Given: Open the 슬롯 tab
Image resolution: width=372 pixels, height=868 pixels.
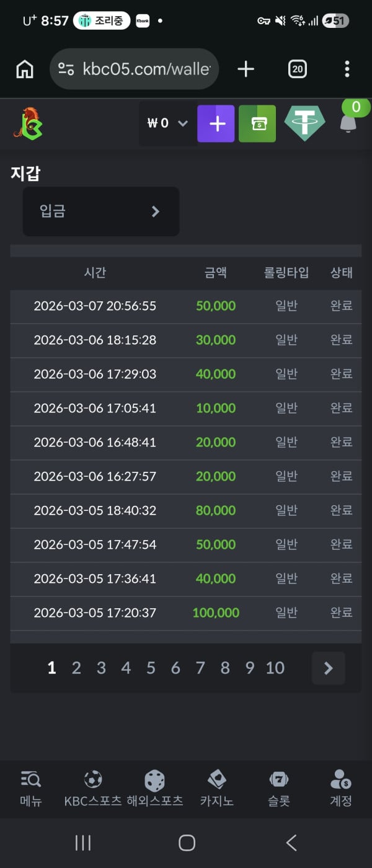Looking at the screenshot, I should point(279,787).
